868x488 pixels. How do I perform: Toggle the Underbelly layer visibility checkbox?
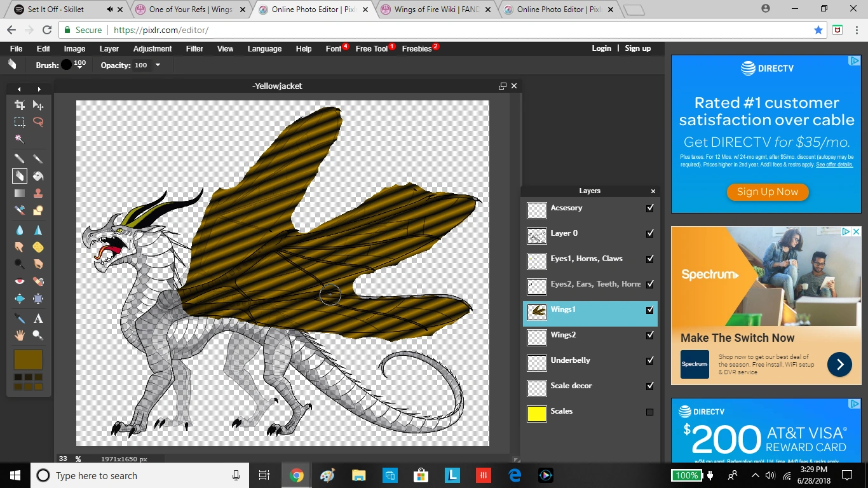point(649,360)
